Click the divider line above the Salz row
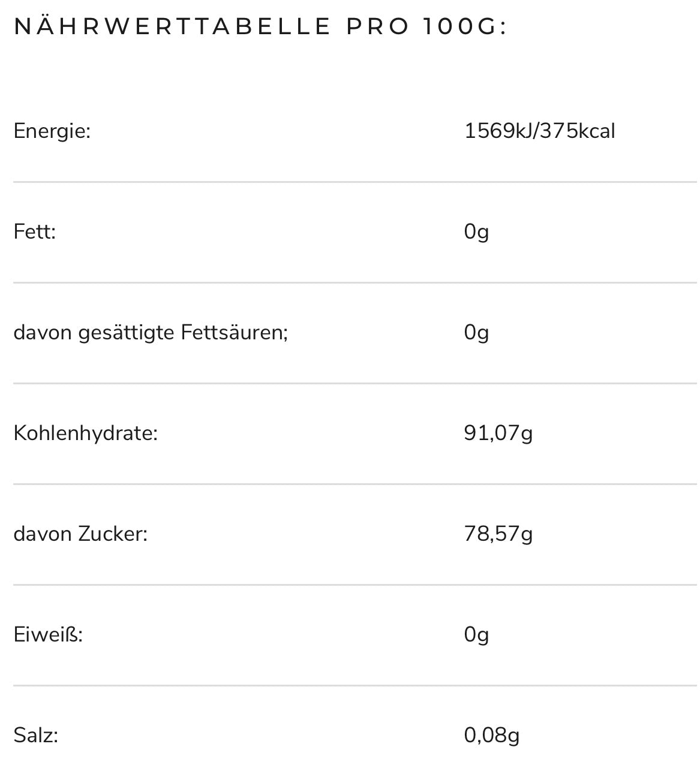Screen dimensions: 700x774 [354, 685]
